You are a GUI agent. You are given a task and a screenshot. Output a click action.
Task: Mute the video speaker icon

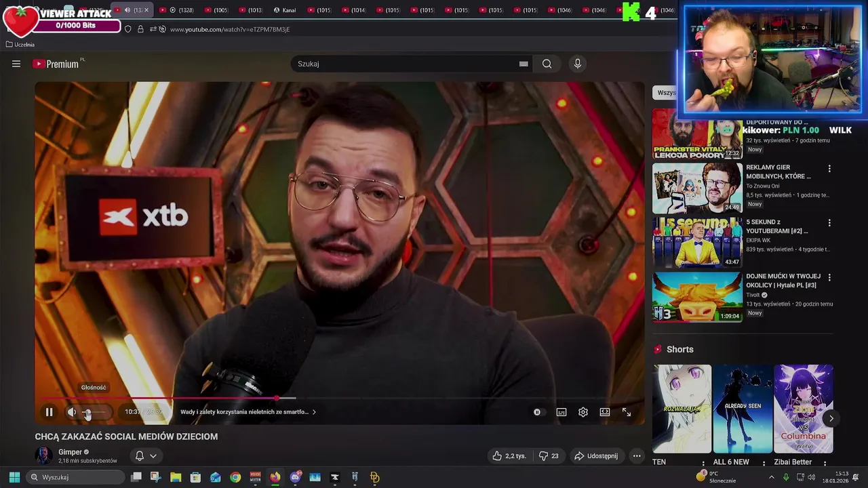tap(72, 412)
